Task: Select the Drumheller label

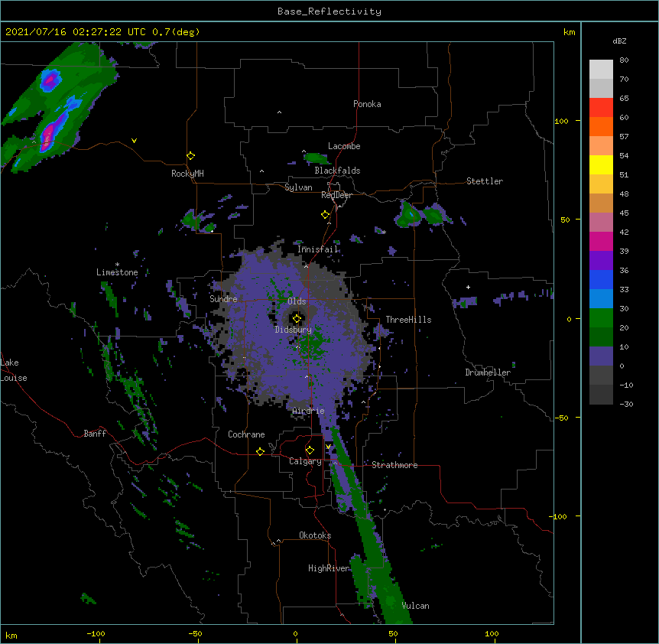Action: coord(488,372)
